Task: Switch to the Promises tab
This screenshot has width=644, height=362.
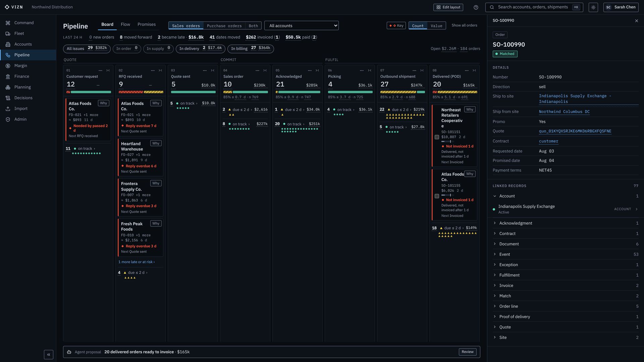Action: click(147, 24)
